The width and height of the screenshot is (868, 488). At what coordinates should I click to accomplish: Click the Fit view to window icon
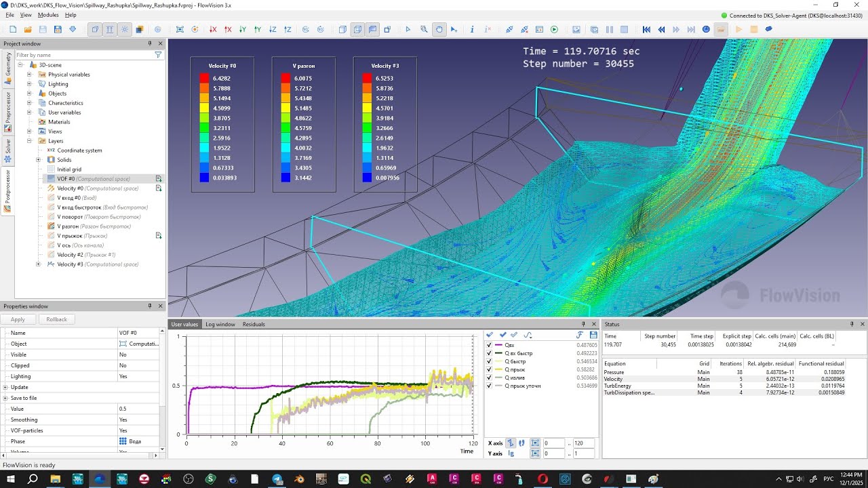(x=180, y=29)
